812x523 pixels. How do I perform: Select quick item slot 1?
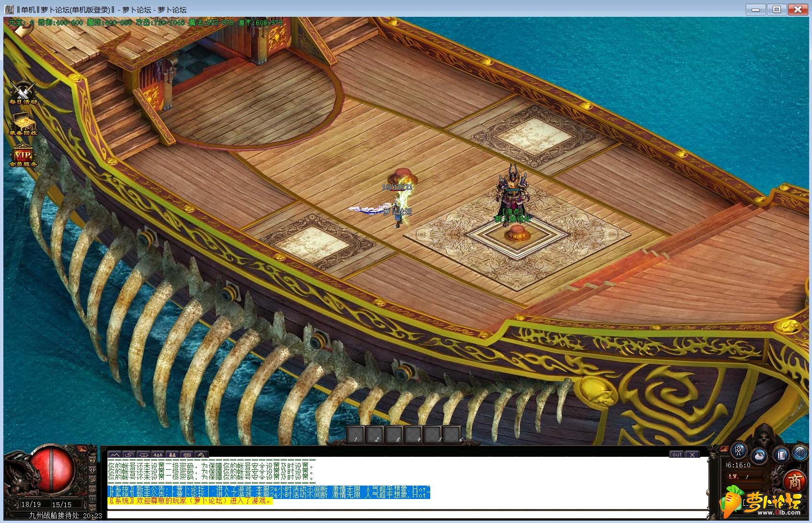click(355, 434)
